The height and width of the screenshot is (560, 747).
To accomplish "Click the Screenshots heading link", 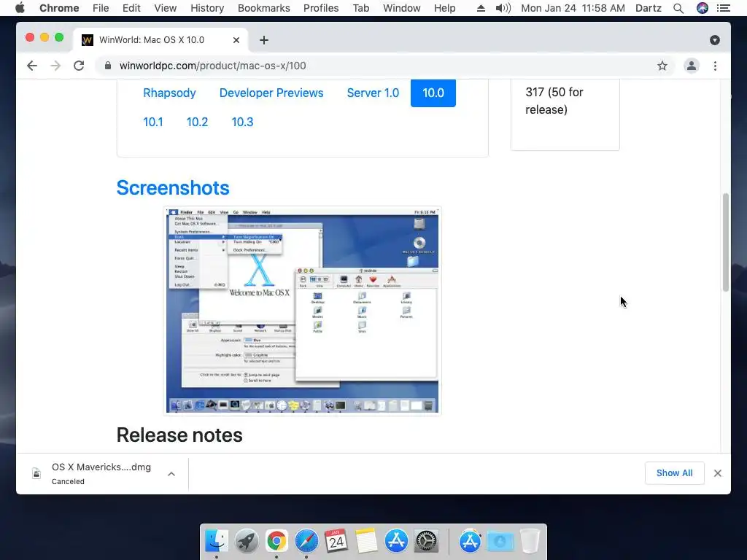I will pyautogui.click(x=173, y=187).
